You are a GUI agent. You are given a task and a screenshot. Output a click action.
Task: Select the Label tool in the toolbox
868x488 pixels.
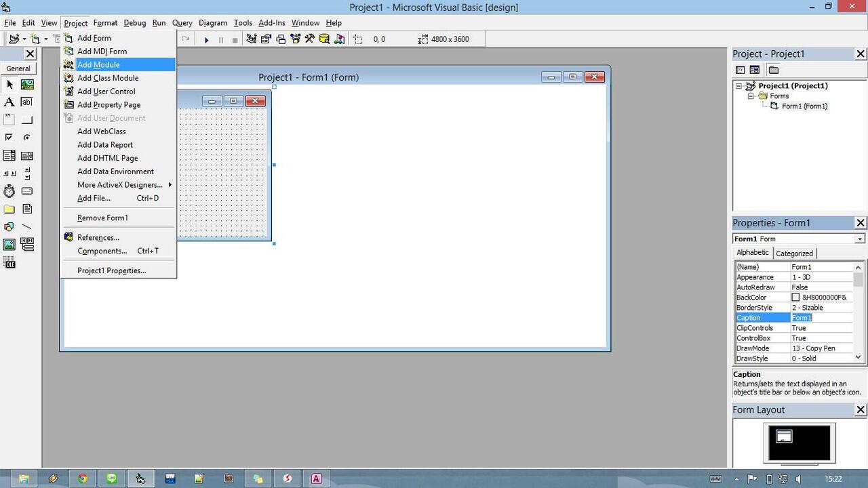click(x=9, y=102)
